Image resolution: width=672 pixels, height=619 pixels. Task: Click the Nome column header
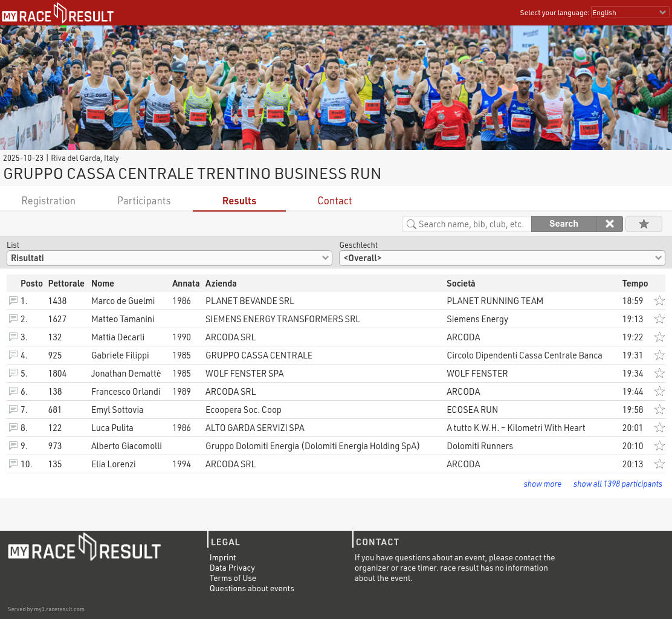point(102,284)
